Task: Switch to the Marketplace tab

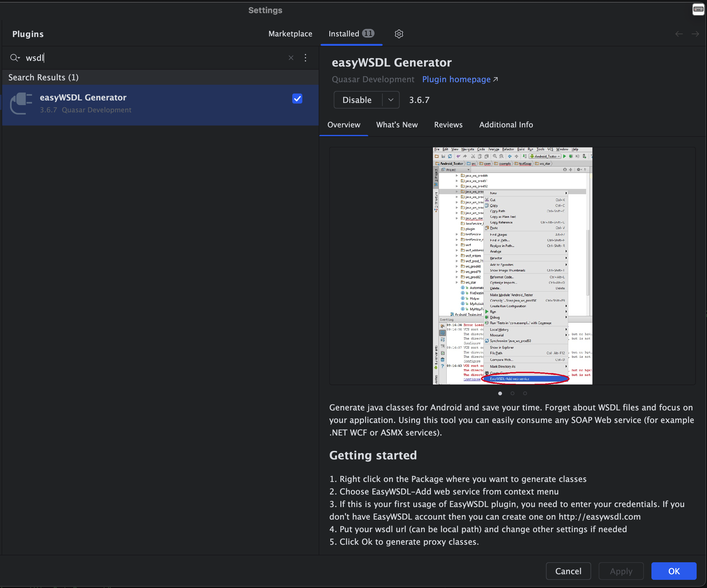Action: click(290, 34)
